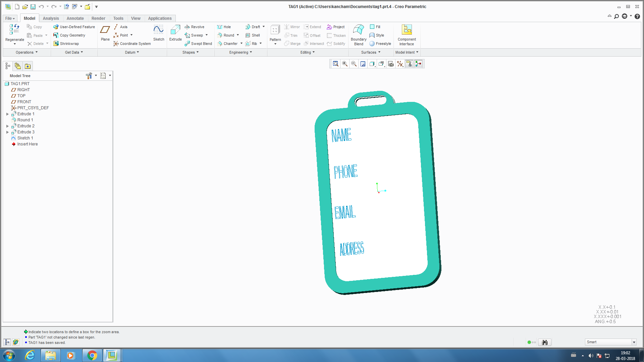Screen dimensions: 644x362
Task: Switch to the Tools tab
Action: click(118, 18)
